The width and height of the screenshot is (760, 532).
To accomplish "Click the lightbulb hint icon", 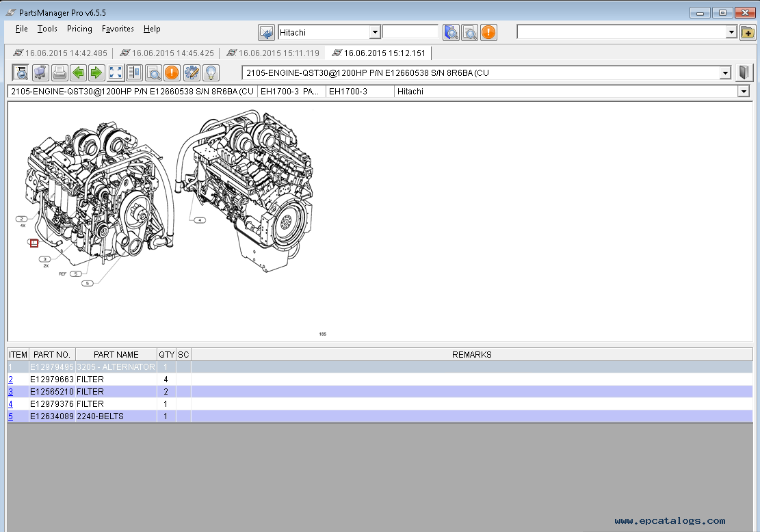I will (211, 72).
